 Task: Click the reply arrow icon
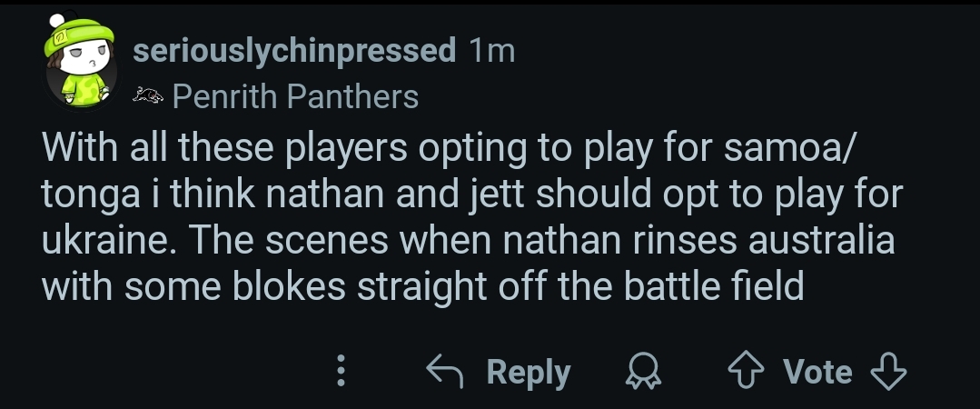tap(447, 372)
